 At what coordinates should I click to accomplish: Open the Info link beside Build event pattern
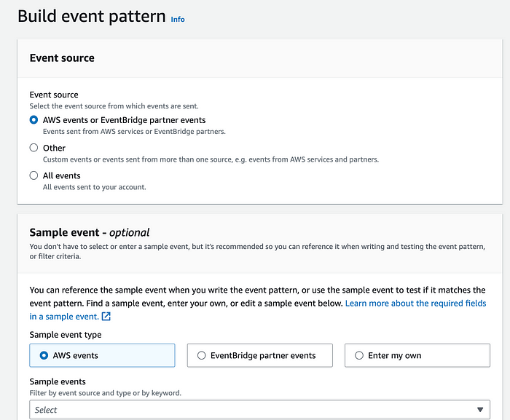click(x=178, y=19)
